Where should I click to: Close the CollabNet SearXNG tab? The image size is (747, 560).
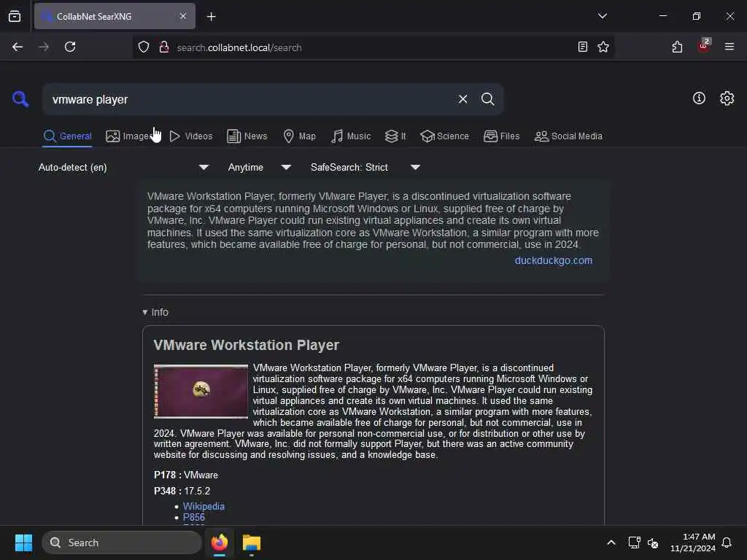[183, 16]
